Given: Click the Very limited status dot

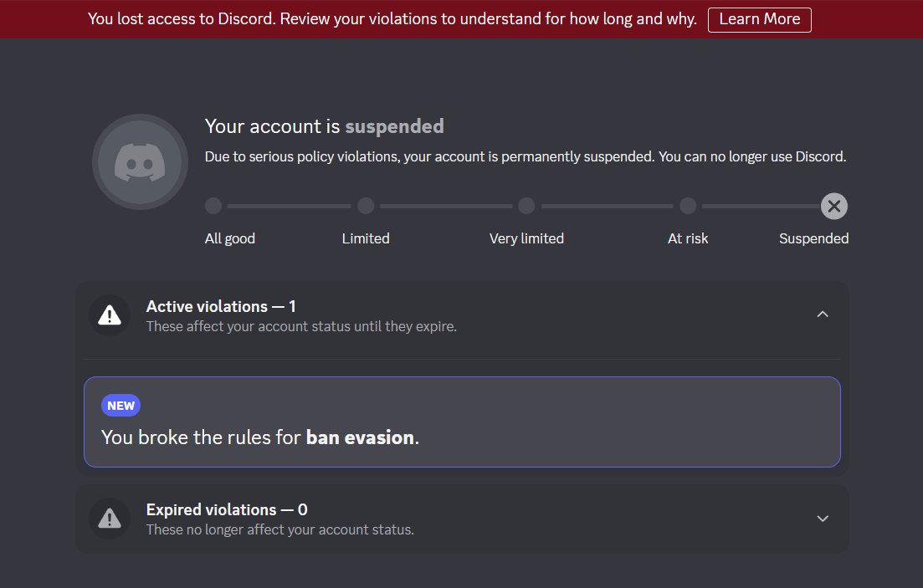Looking at the screenshot, I should tap(526, 206).
